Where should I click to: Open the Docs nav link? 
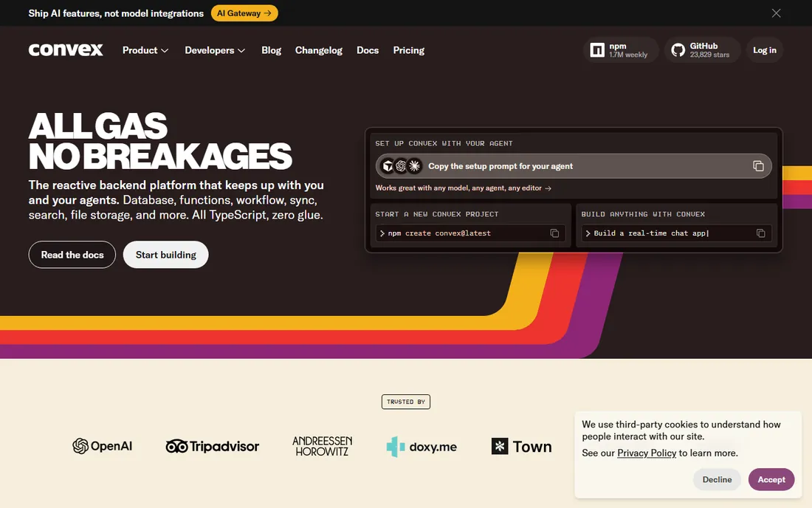coord(368,50)
